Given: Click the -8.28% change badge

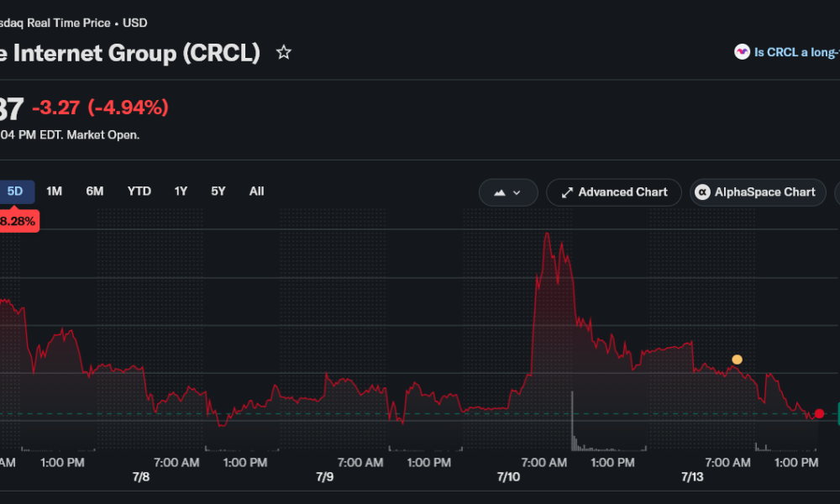Looking at the screenshot, I should [x=18, y=221].
